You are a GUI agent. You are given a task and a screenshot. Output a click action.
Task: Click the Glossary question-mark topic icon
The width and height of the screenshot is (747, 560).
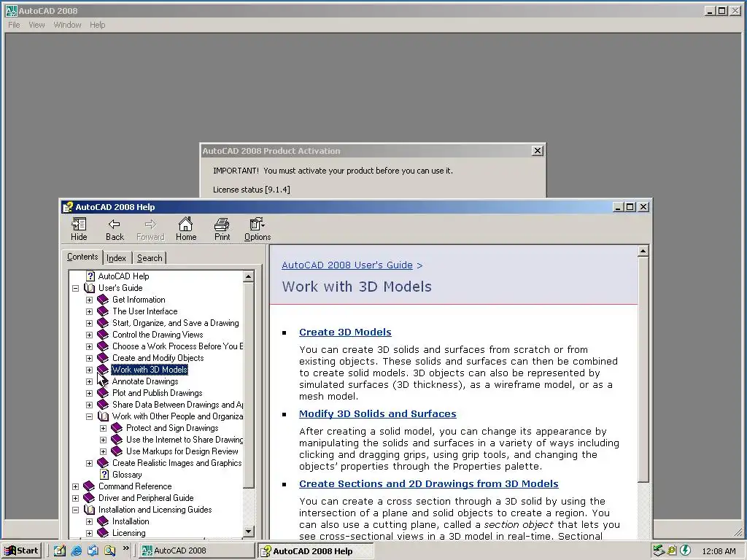(104, 475)
